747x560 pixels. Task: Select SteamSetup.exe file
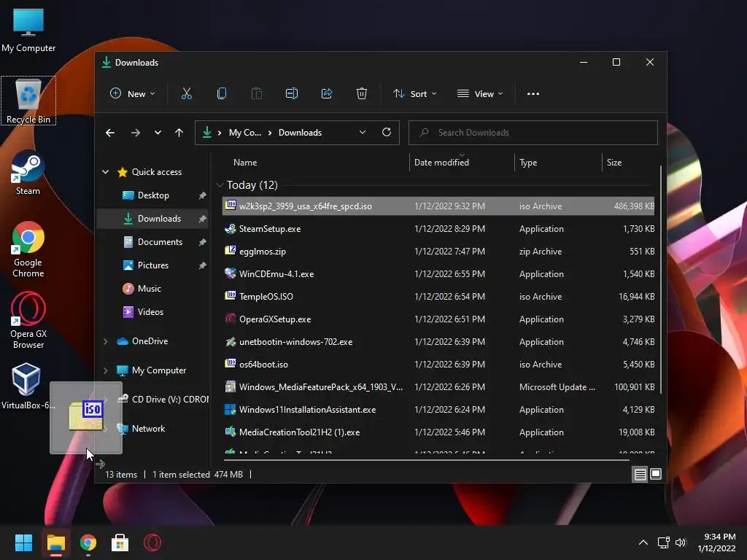[x=438, y=229]
